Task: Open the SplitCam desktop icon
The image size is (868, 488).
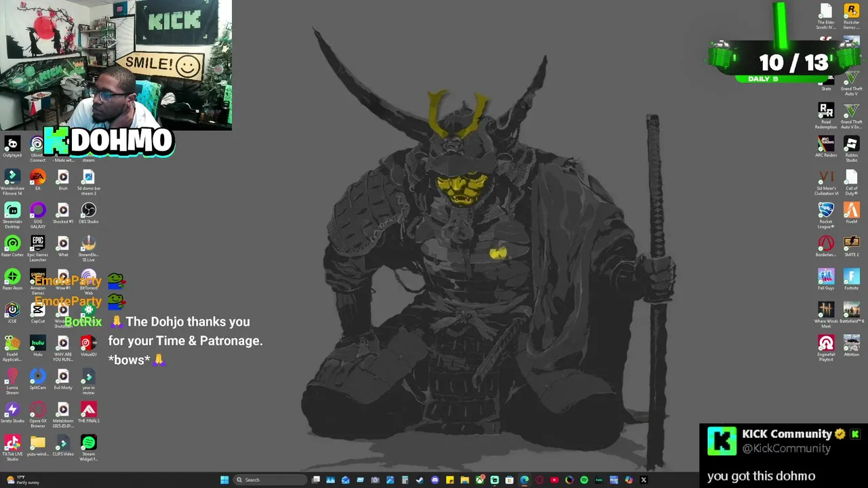Action: 38,380
